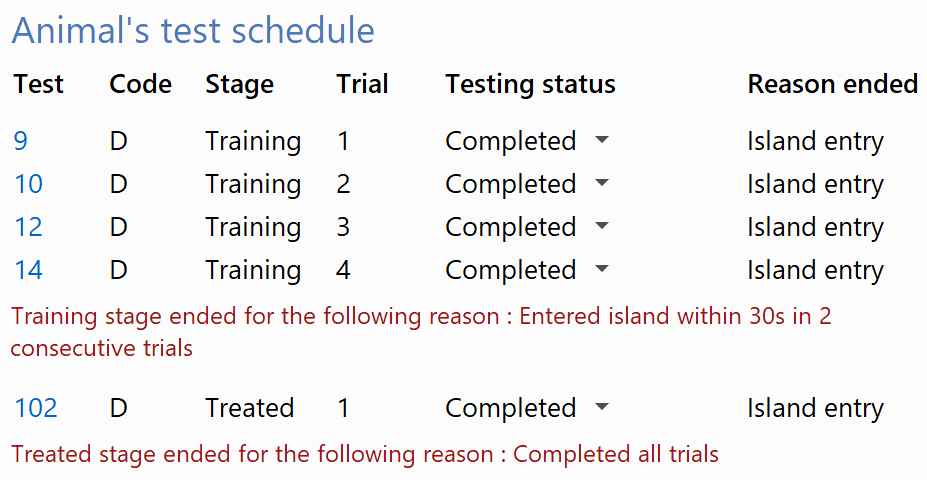Open test 10 link
Image resolution: width=927 pixels, height=480 pixels.
tap(28, 184)
